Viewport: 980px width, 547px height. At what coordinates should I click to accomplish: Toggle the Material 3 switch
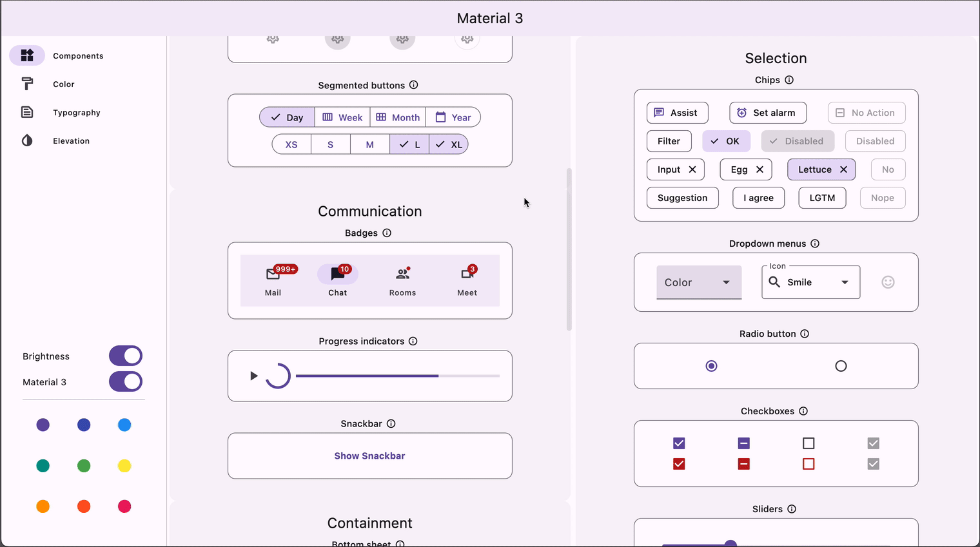(126, 381)
